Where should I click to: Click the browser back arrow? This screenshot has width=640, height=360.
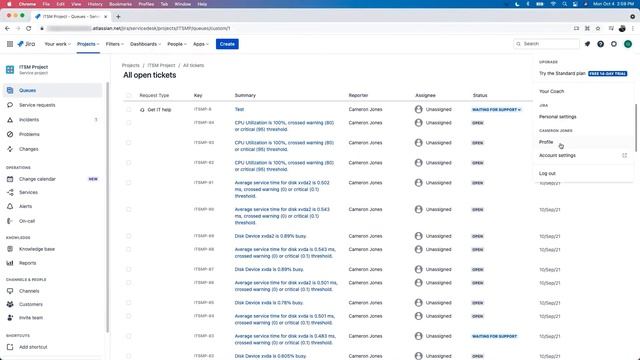(7, 28)
